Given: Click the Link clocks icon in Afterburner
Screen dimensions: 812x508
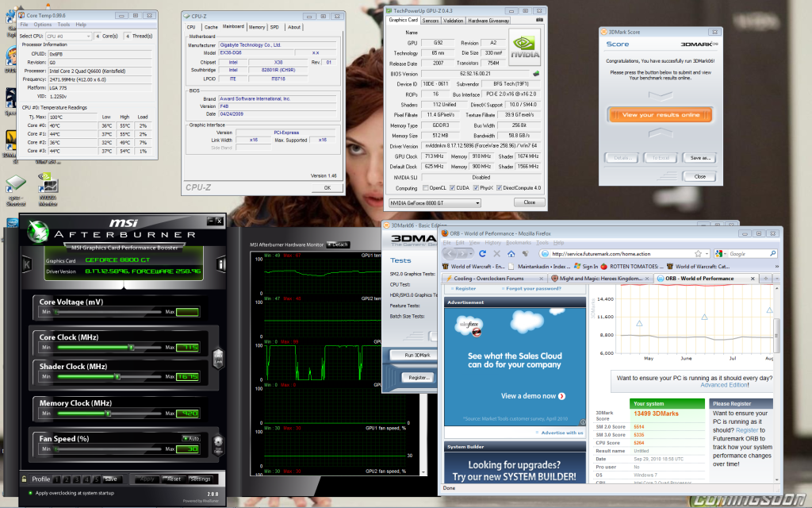Looking at the screenshot, I should [219, 359].
